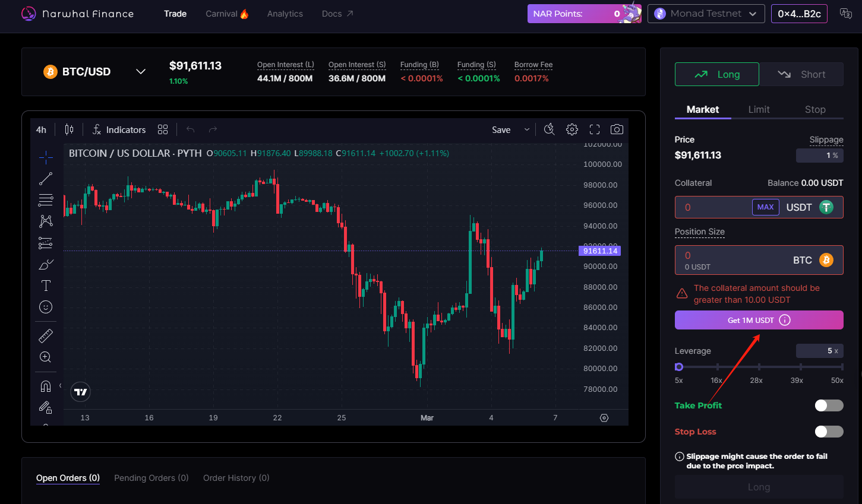Open the Pending Orders tab
The height and width of the screenshot is (504, 862).
(x=151, y=478)
